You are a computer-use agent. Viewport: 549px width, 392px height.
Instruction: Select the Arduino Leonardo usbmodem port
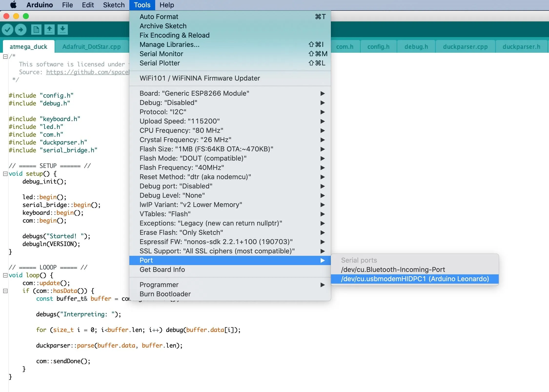415,279
